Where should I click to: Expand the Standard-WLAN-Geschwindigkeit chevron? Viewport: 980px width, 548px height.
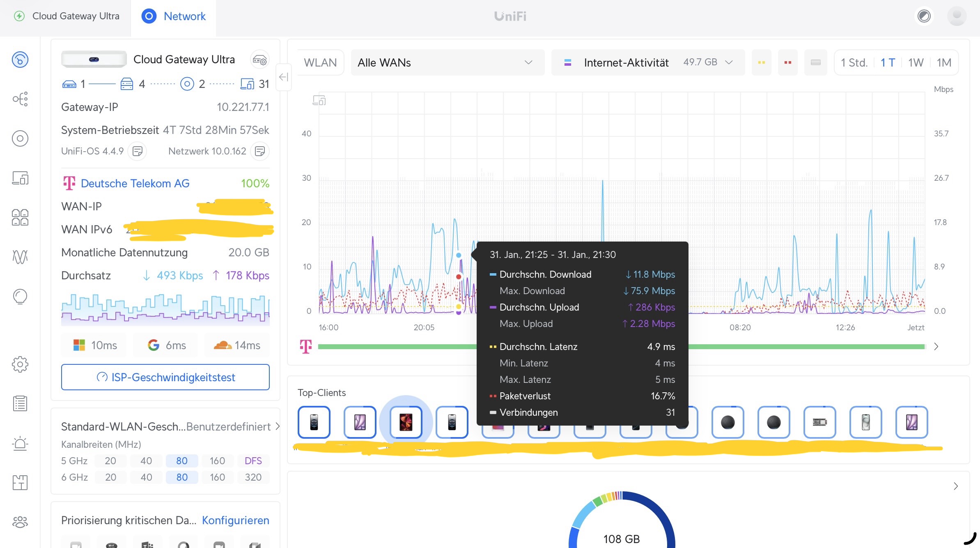278,426
